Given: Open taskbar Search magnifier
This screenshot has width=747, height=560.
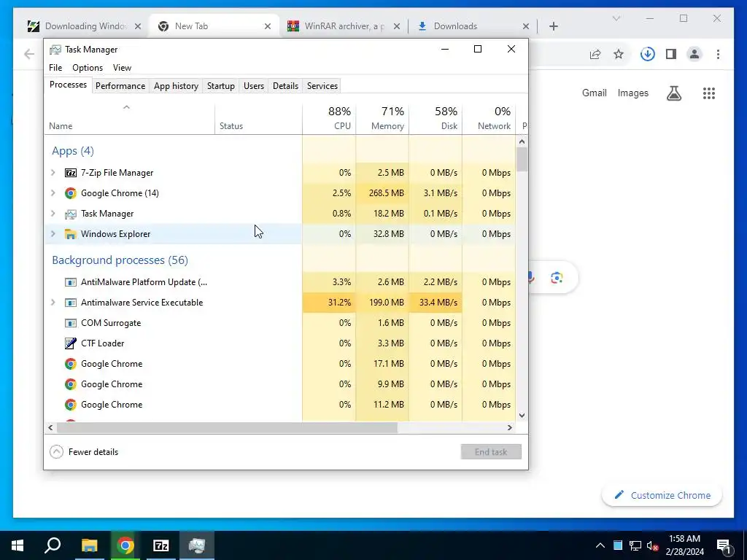Looking at the screenshot, I should 53,545.
